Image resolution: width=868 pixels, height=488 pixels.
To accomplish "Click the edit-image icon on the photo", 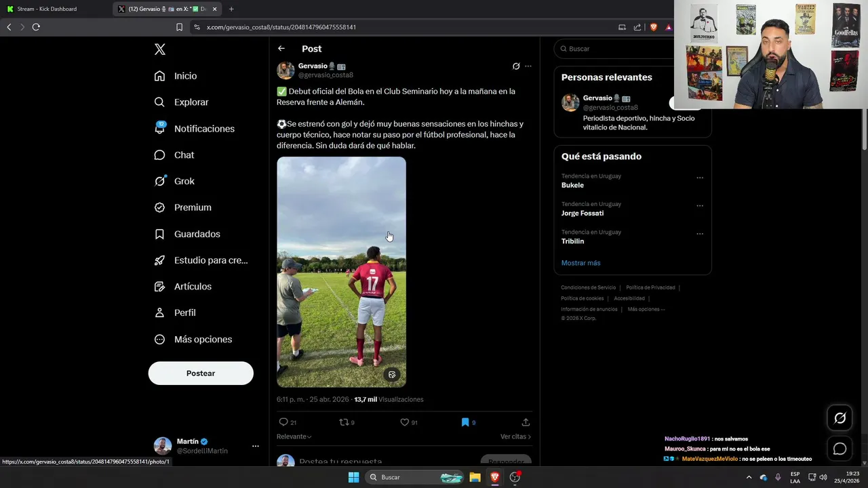I will tap(392, 375).
